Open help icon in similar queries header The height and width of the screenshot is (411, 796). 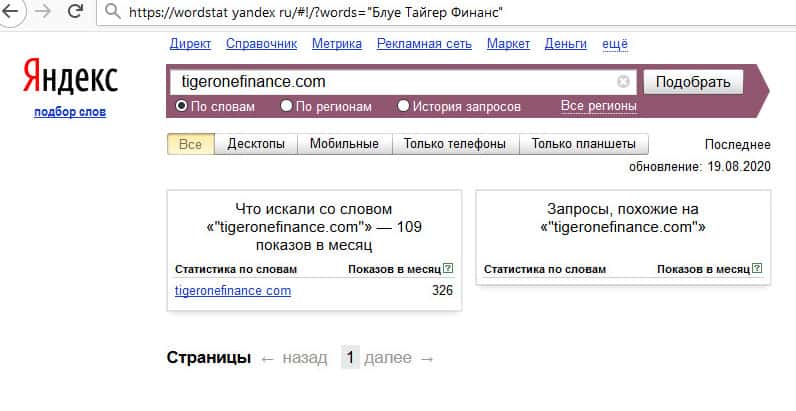point(756,269)
